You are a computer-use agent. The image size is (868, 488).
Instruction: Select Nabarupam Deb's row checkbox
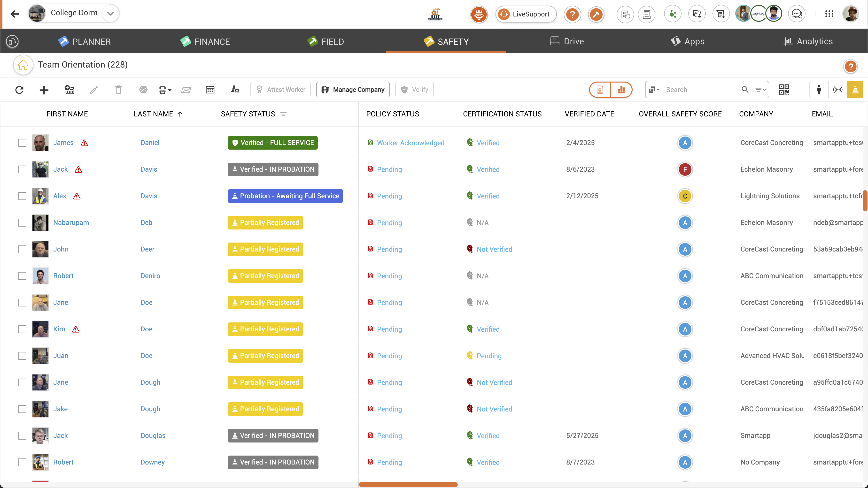(22, 223)
